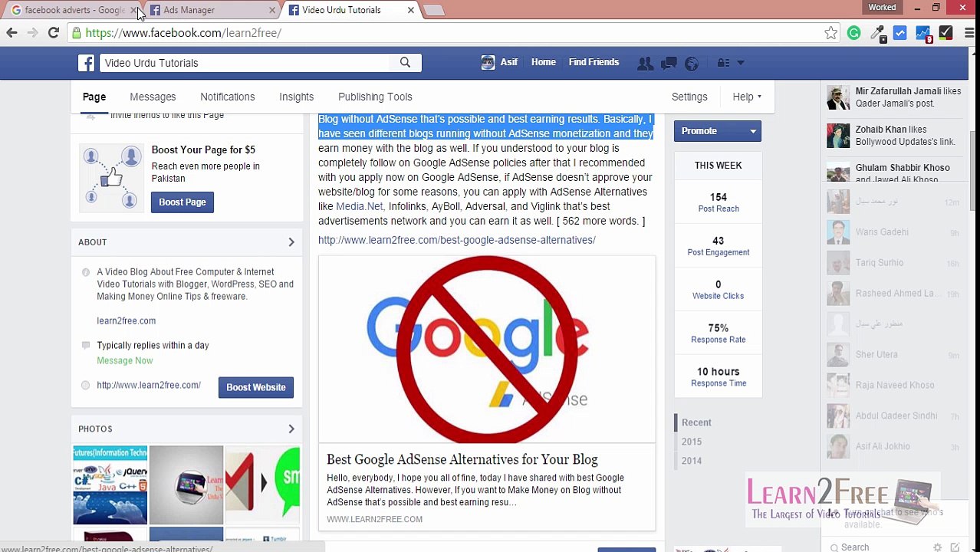Click Message Now link
980x552 pixels.
(x=124, y=360)
